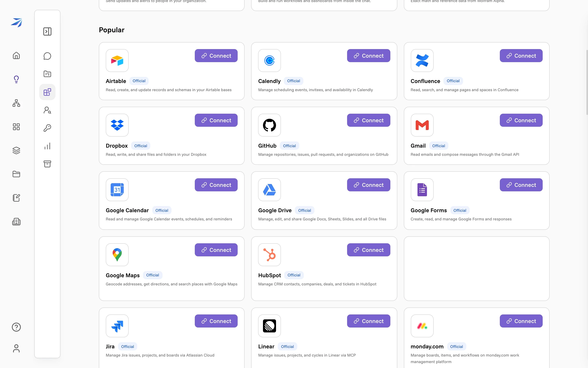Click the Google Calendar logo icon

[x=117, y=190]
